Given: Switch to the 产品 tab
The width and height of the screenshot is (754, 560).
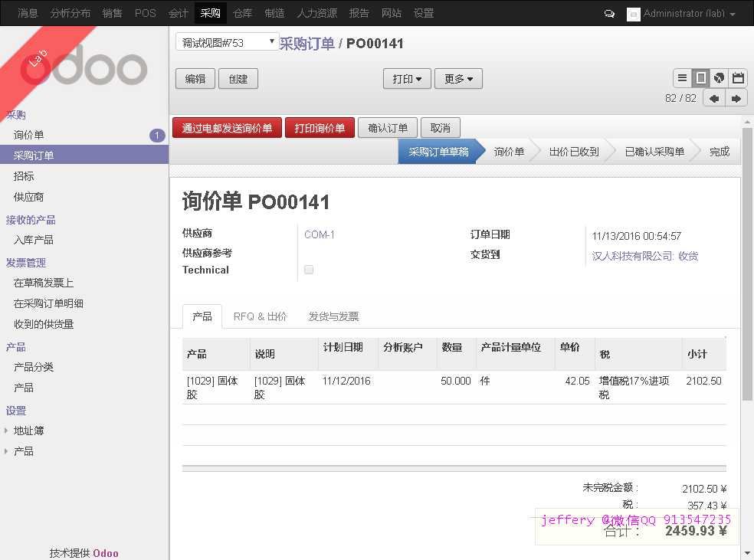Looking at the screenshot, I should [x=202, y=316].
